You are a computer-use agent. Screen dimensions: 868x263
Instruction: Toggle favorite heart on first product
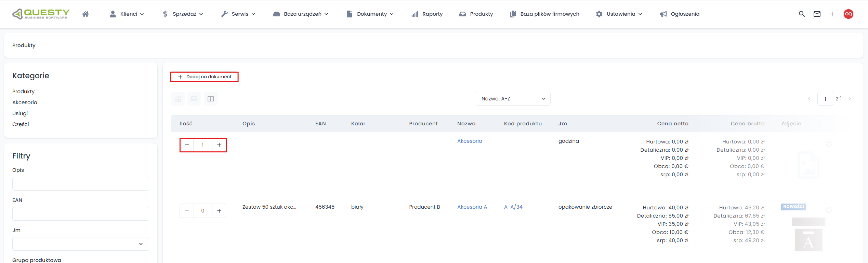[x=829, y=144]
